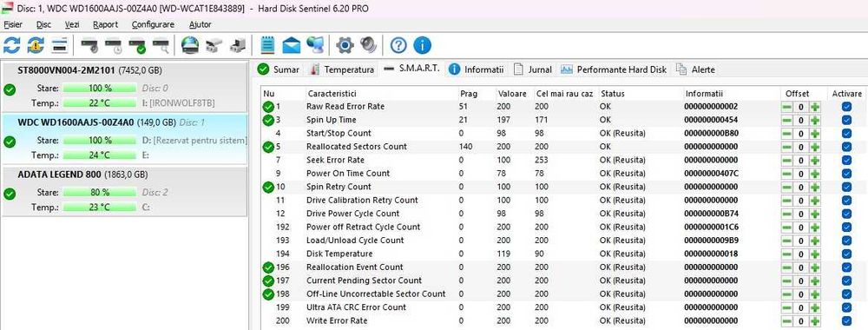Image resolution: width=868 pixels, height=330 pixels.
Task: Click the Stare 80 % health bar of ADATA
Action: 100,192
